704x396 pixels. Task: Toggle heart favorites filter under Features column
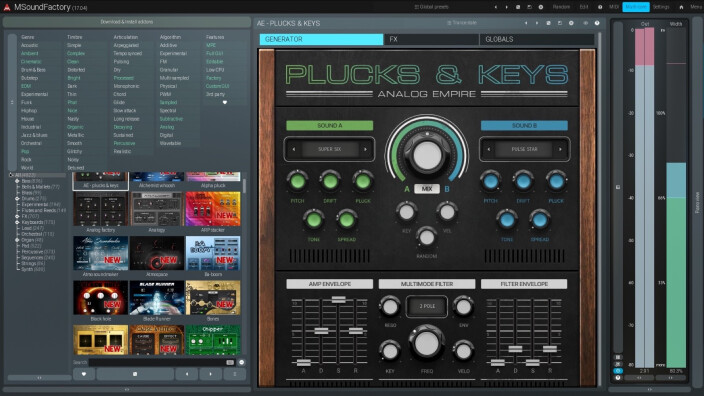225,102
